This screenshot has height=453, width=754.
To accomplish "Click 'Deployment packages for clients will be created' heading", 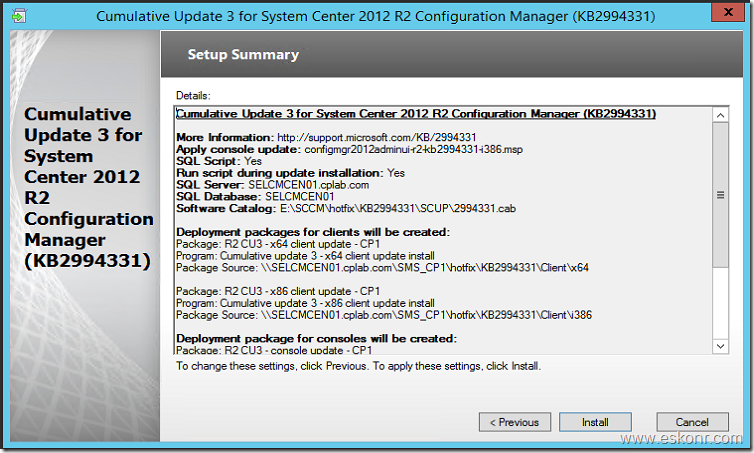I will pyautogui.click(x=313, y=232).
